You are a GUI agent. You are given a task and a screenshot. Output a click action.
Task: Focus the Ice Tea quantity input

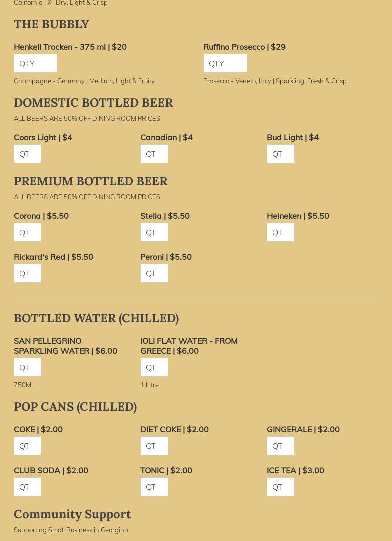coord(280,487)
